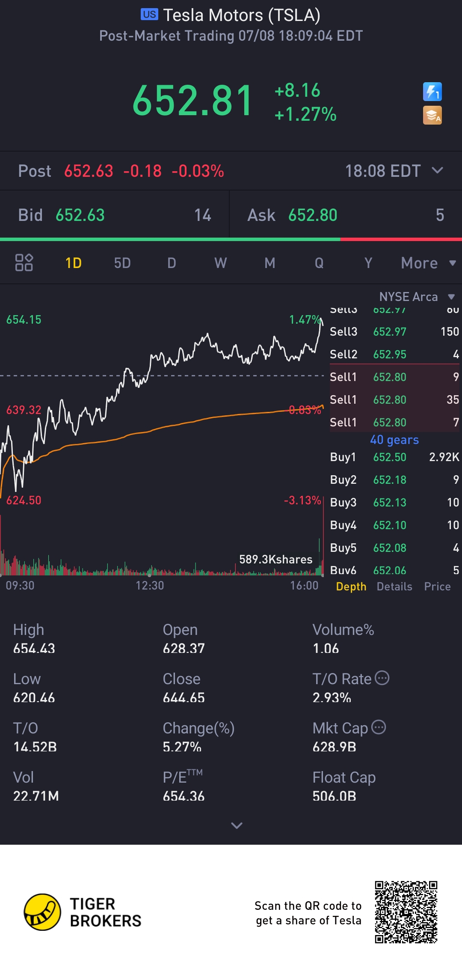462x980 pixels.
Task: Tap the US market flag badge
Action: [149, 15]
